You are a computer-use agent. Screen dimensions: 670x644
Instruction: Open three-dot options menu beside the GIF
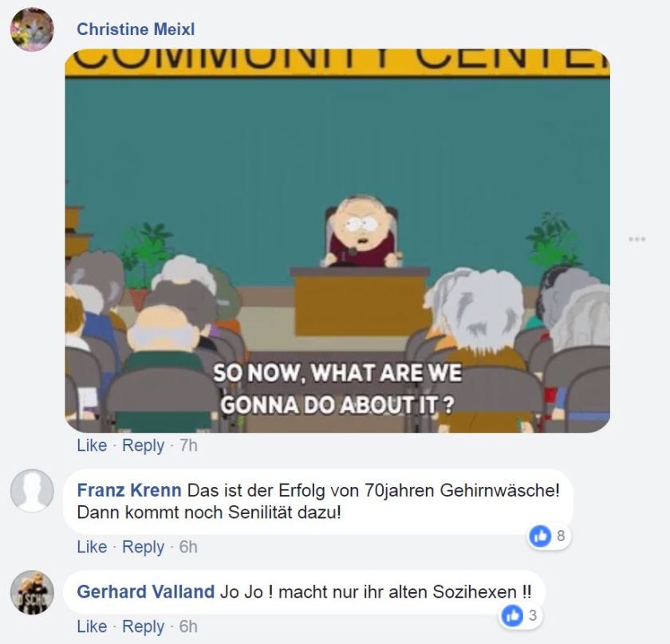click(x=637, y=239)
